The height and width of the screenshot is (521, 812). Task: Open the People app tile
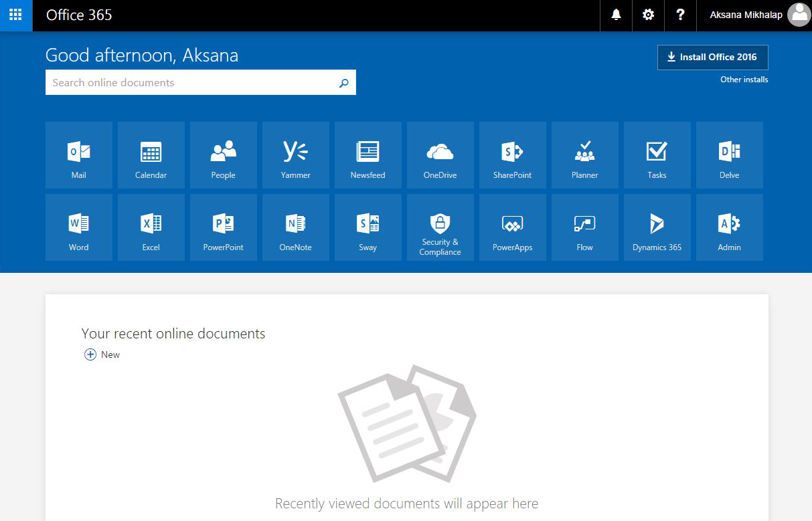(224, 155)
